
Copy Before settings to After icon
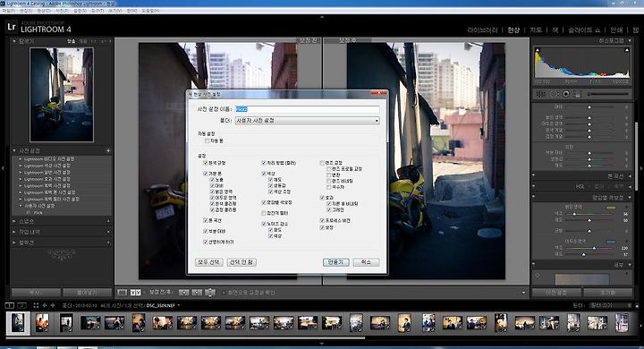[x=183, y=293]
